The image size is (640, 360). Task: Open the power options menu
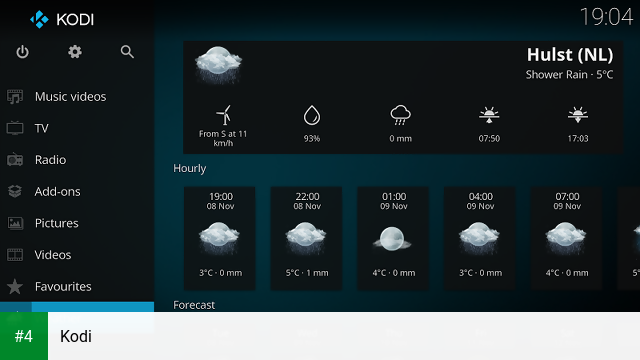click(x=22, y=52)
